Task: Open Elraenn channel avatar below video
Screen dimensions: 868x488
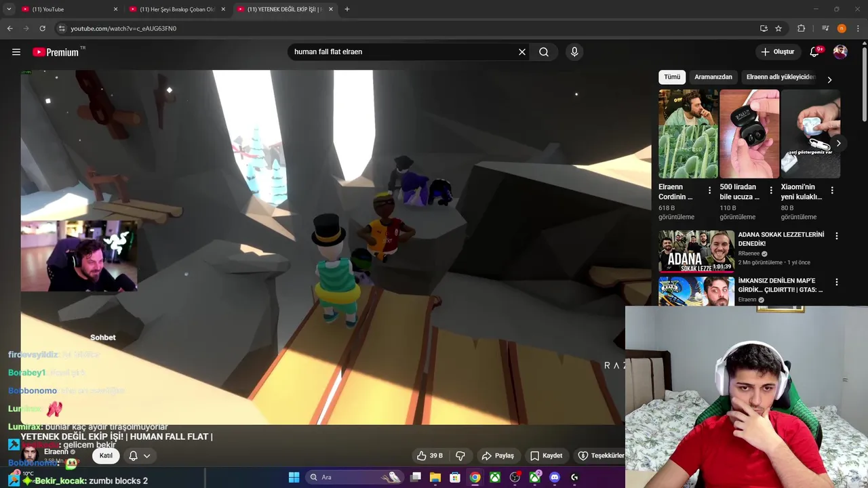Action: [29, 454]
